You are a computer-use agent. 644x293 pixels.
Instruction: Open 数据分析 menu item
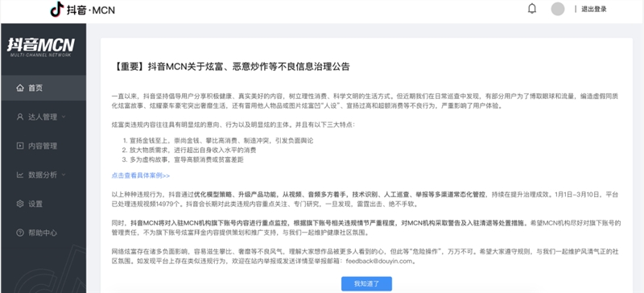(43, 175)
